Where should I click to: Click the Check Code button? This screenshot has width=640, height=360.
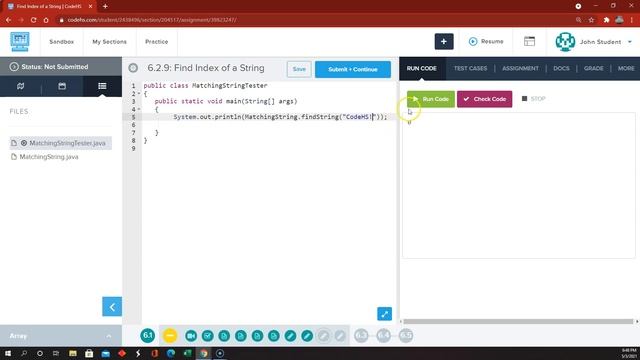point(484,99)
